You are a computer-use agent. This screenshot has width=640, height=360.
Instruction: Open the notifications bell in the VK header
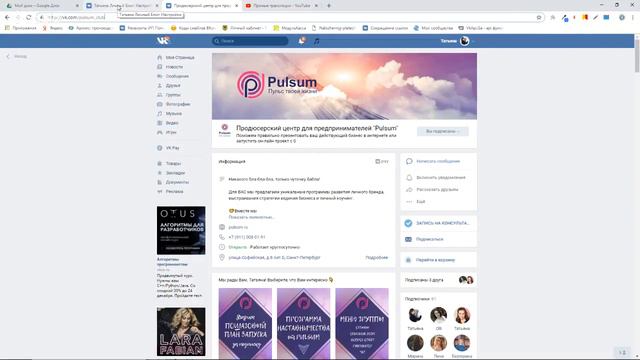coord(302,40)
